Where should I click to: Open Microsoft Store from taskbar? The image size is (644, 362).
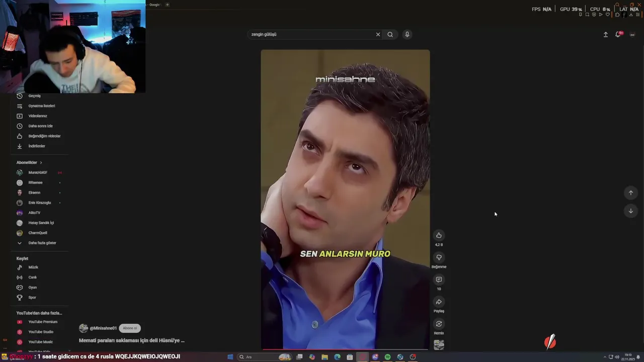click(x=350, y=357)
